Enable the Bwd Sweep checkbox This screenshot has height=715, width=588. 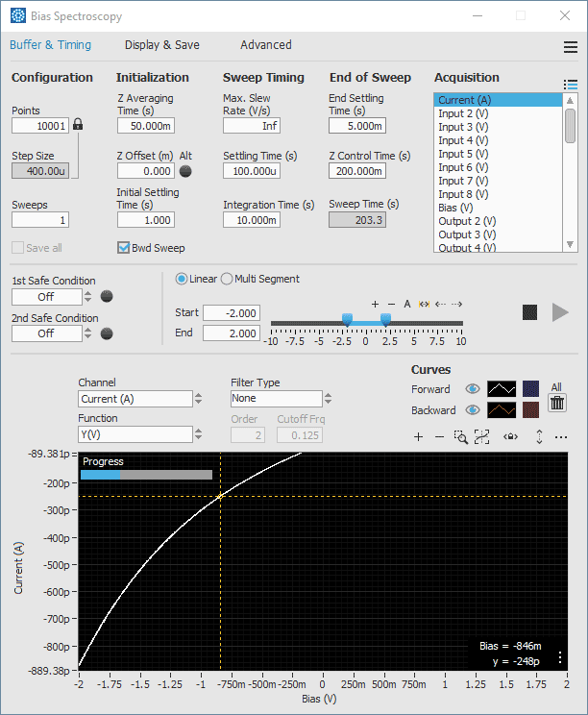click(x=124, y=248)
